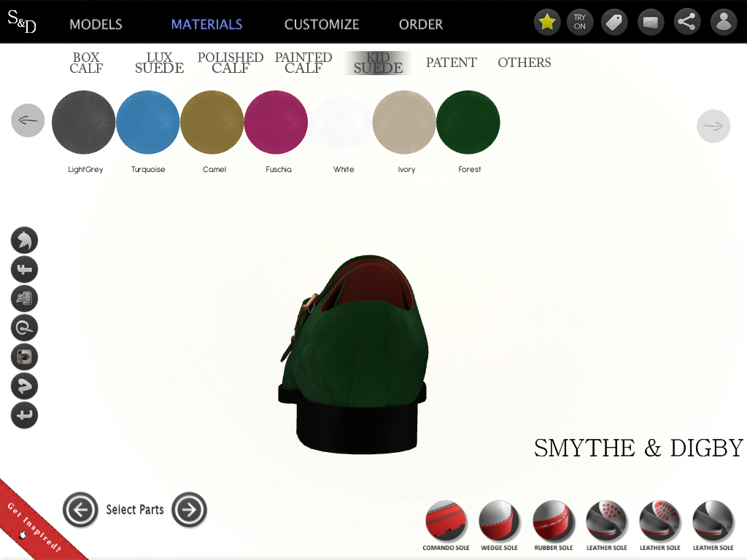747x560 pixels.
Task: Click the Tumblr icon in the sidebar
Action: tap(24, 415)
